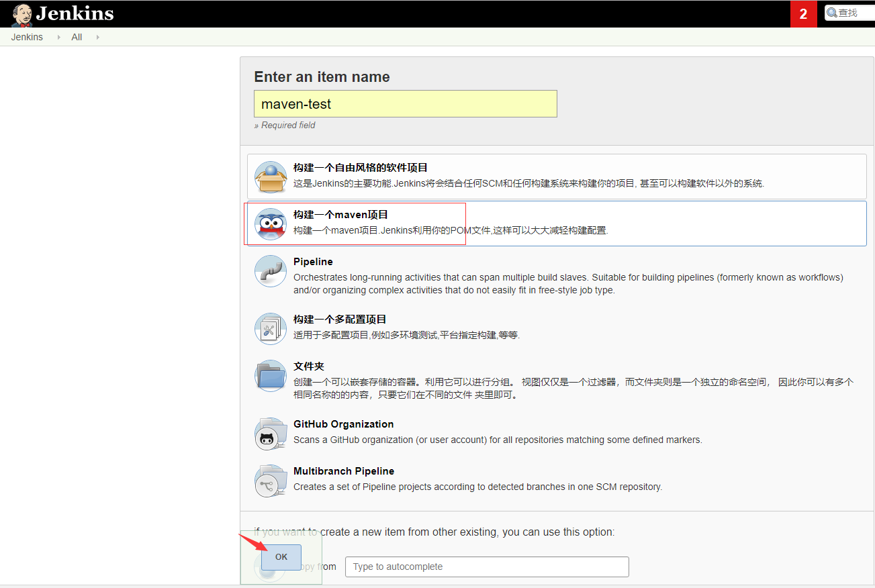Open the Jenkins header title link
This screenshot has height=588, width=875.
click(x=75, y=13)
